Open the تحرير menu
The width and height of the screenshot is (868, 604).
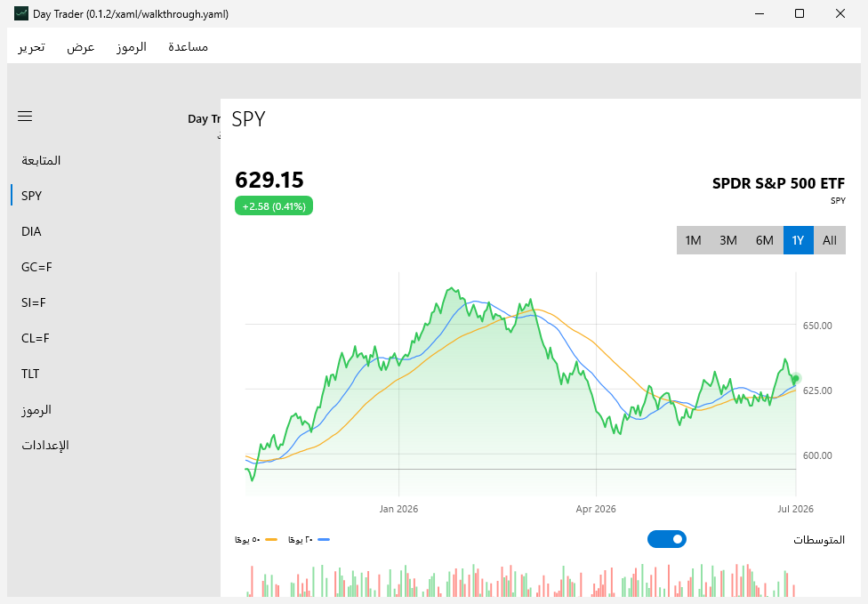31,47
